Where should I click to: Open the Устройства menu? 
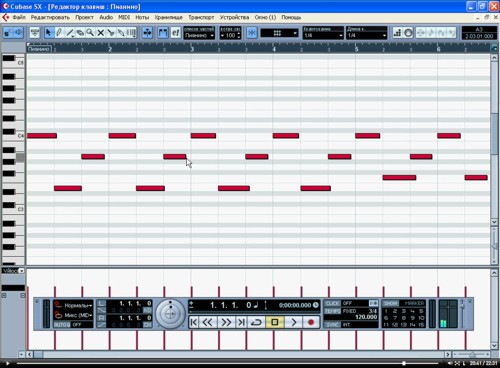pyautogui.click(x=234, y=17)
